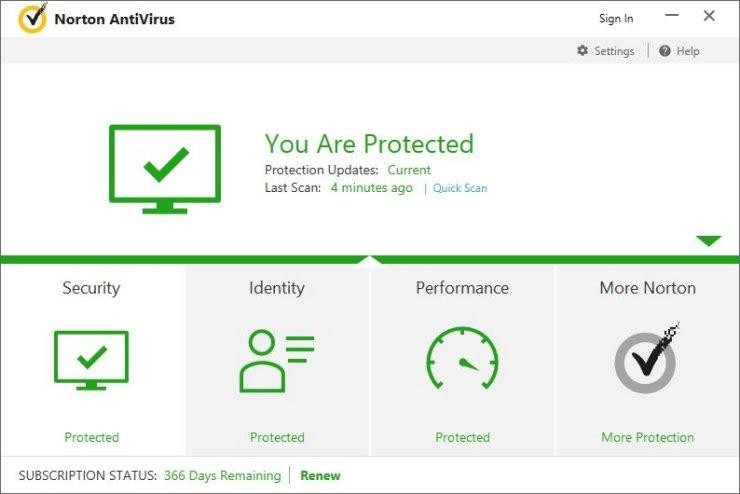The width and height of the screenshot is (740, 494).
Task: Click 'Current' protection updates value
Action: click(409, 170)
